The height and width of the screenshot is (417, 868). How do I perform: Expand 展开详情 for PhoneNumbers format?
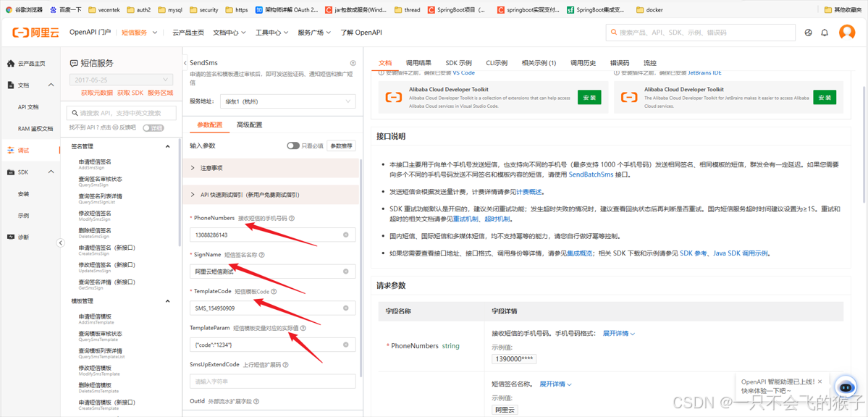coord(618,333)
